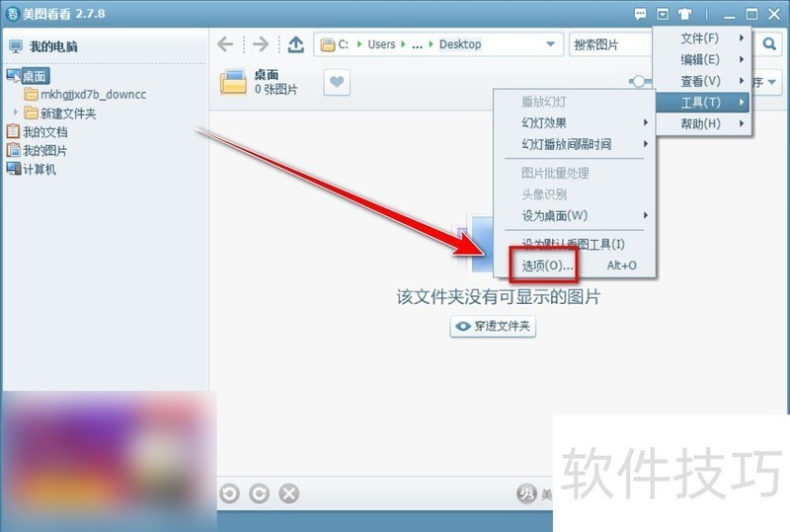Rotate counterclockwise using bottom toolbar icon
Image resolution: width=790 pixels, height=532 pixels.
pyautogui.click(x=229, y=494)
